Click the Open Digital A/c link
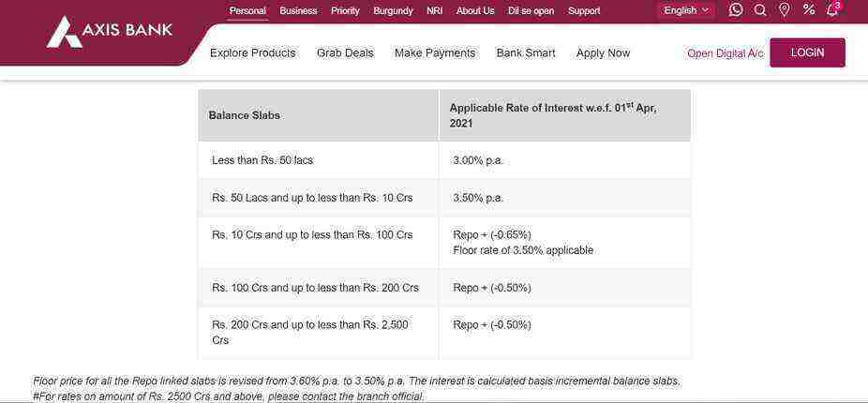 (x=726, y=53)
